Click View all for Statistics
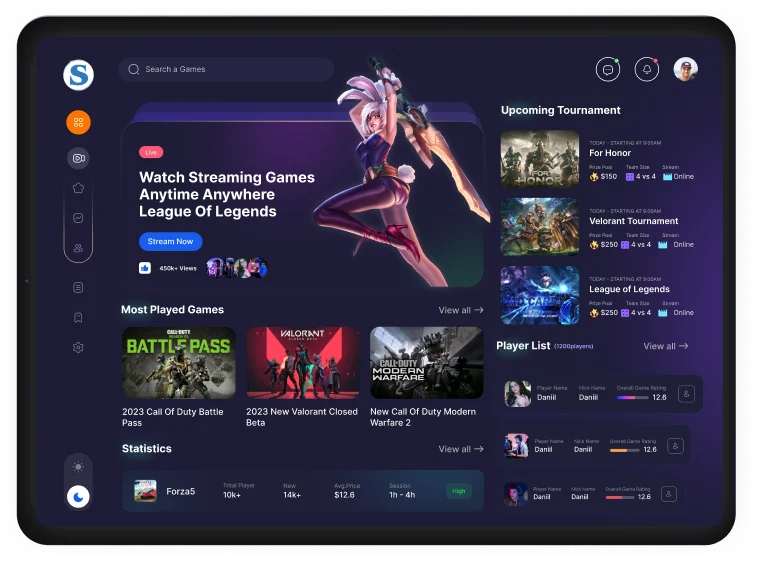This screenshot has width=760, height=563. [461, 449]
